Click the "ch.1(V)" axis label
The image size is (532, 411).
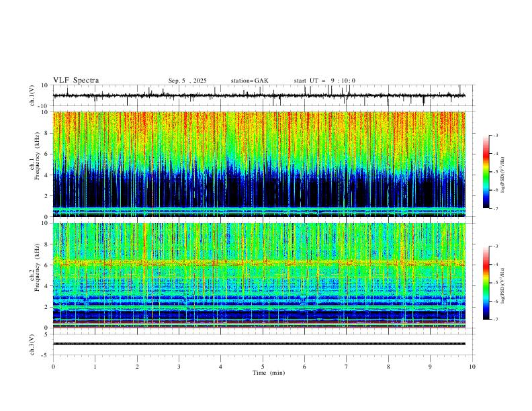tap(32, 95)
